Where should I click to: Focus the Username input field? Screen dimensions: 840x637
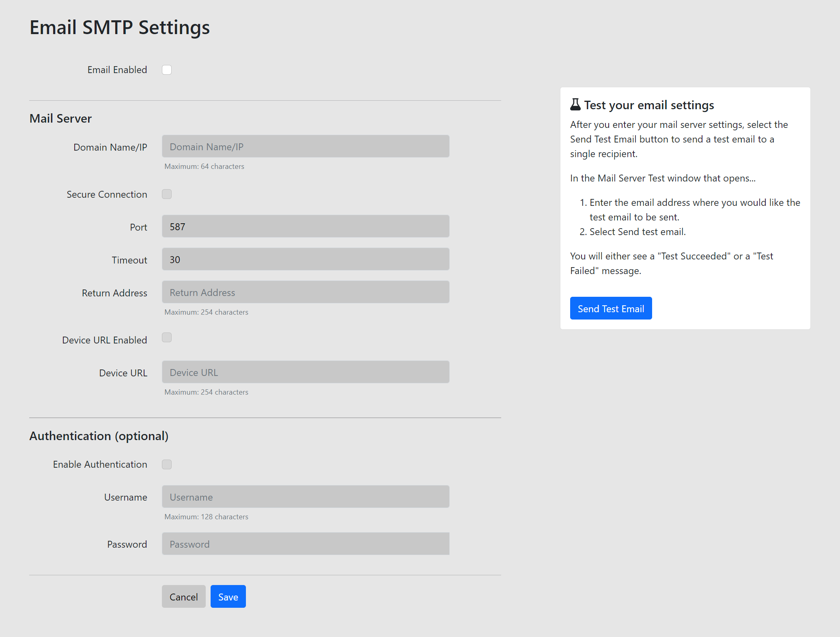pyautogui.click(x=305, y=497)
